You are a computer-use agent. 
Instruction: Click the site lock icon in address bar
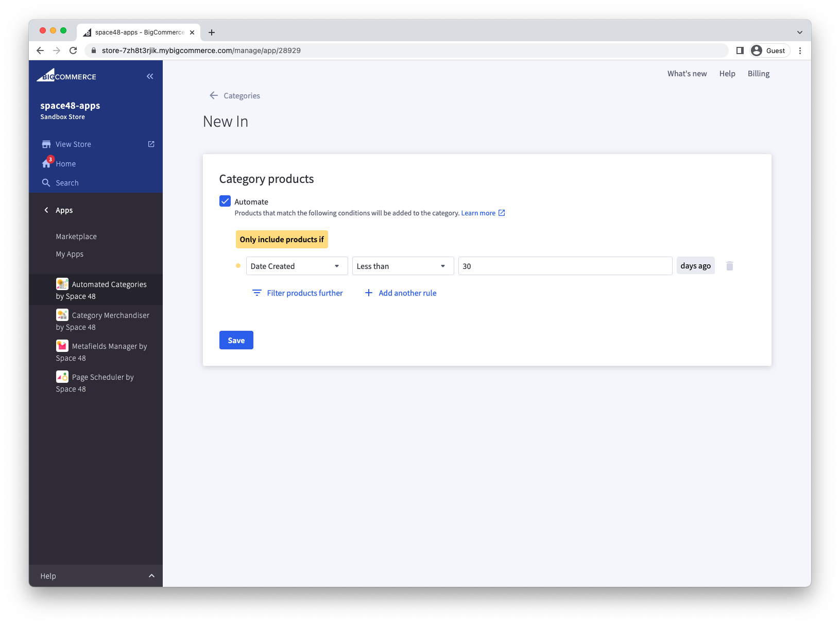point(94,50)
